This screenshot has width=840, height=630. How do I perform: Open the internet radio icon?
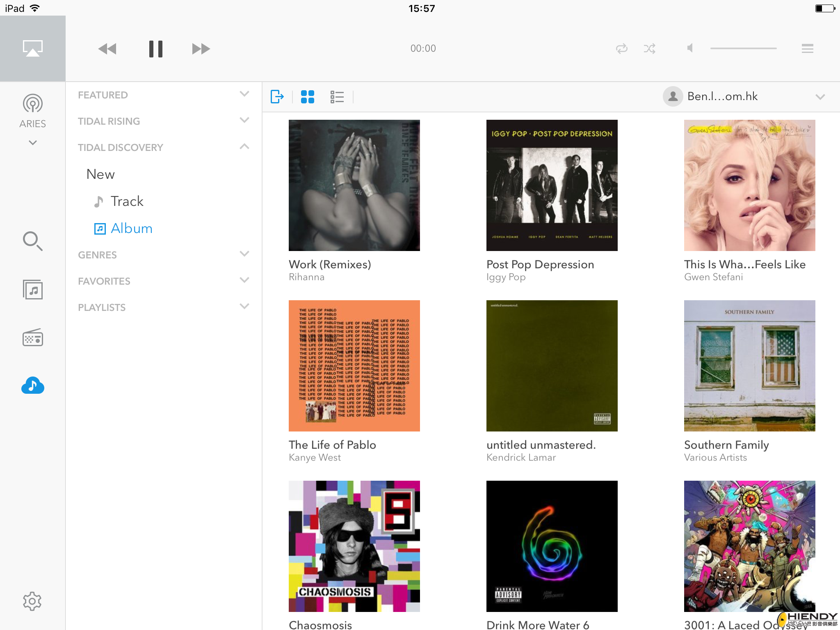click(33, 338)
